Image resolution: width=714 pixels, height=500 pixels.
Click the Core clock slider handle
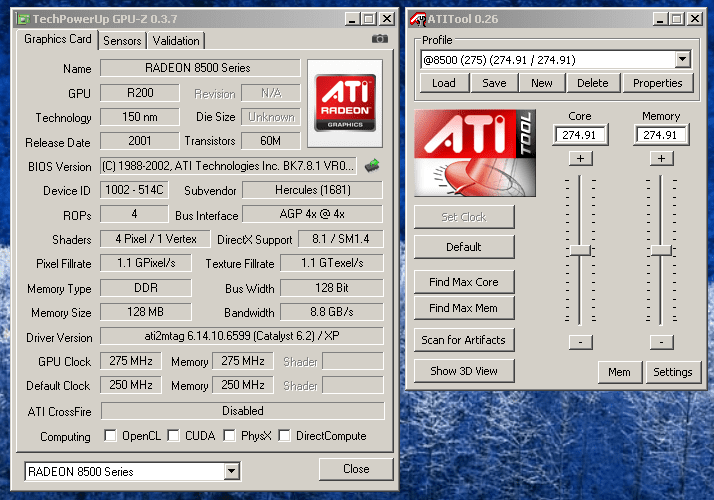tap(580, 250)
